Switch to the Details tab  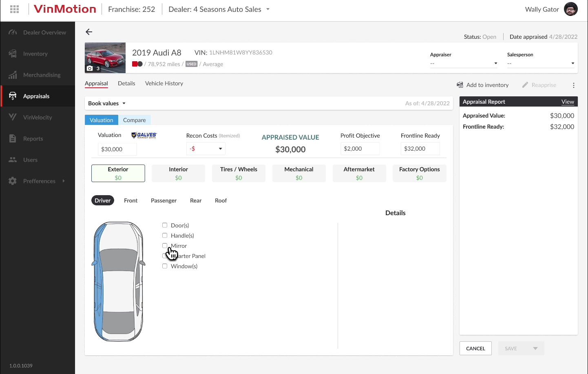pyautogui.click(x=126, y=83)
